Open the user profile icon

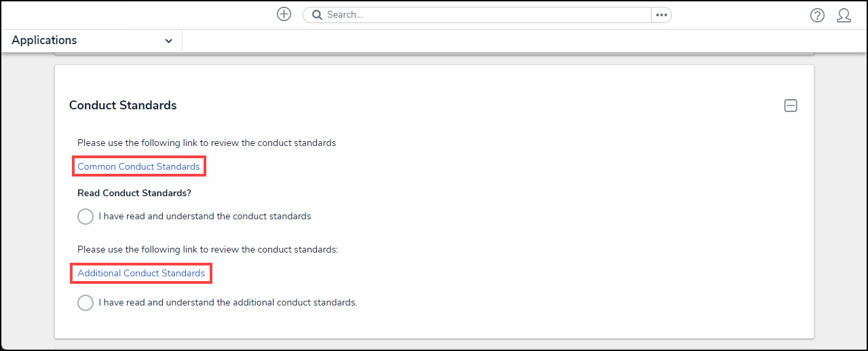click(844, 16)
